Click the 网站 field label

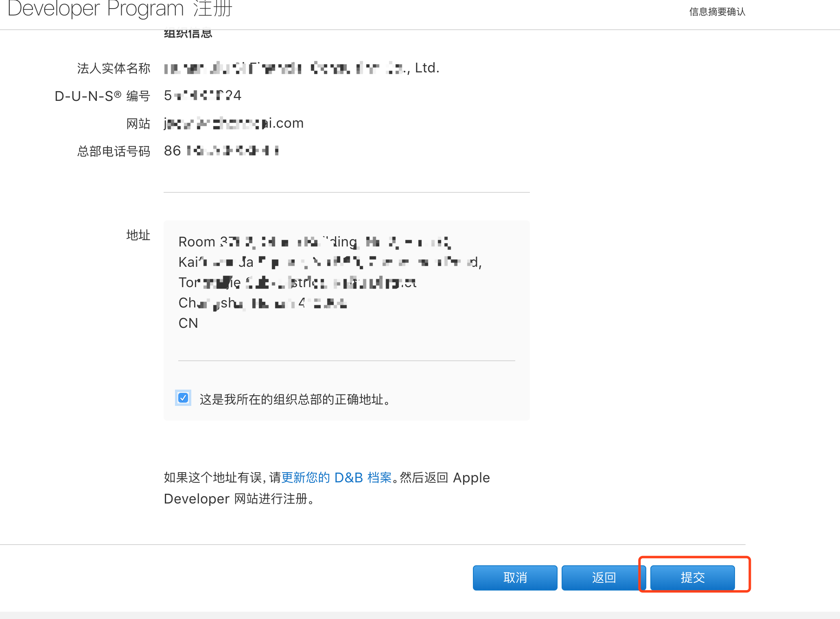coord(138,124)
